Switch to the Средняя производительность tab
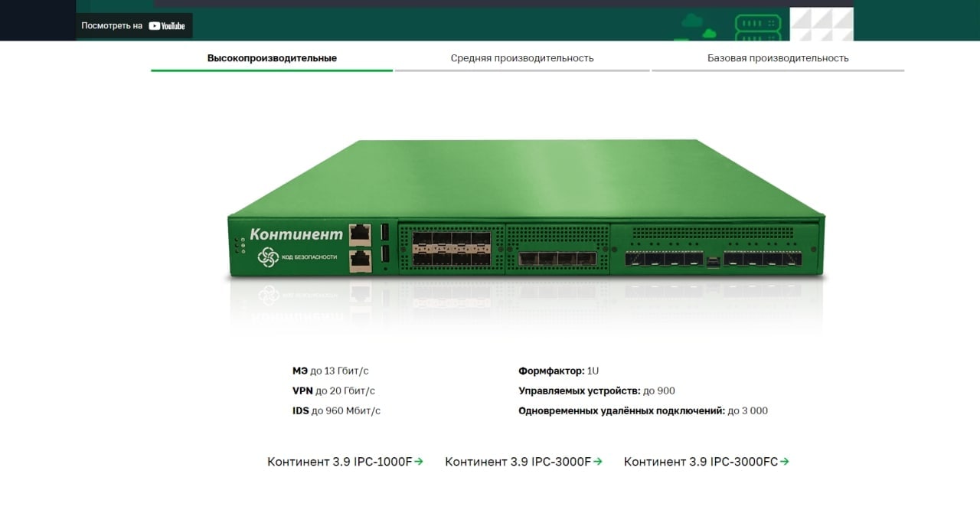The width and height of the screenshot is (980, 523). 522,58
